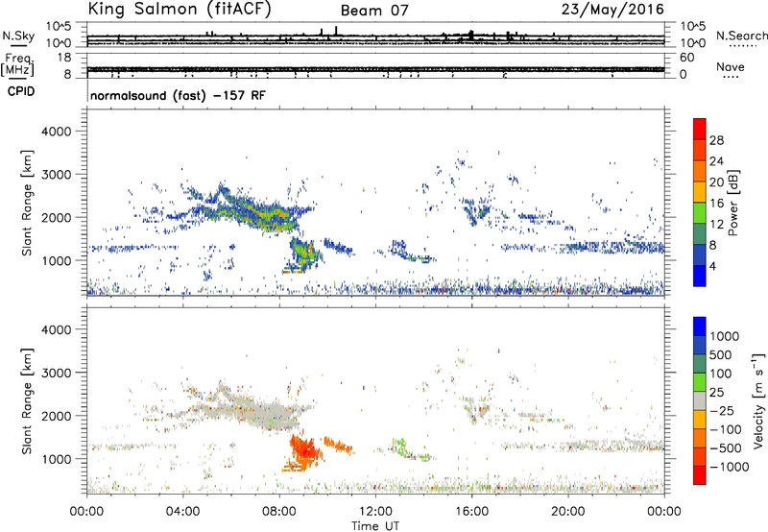Click the '-1000' label on the Velocity colorbar
Viewport: 768px width, 532px height.
click(730, 467)
